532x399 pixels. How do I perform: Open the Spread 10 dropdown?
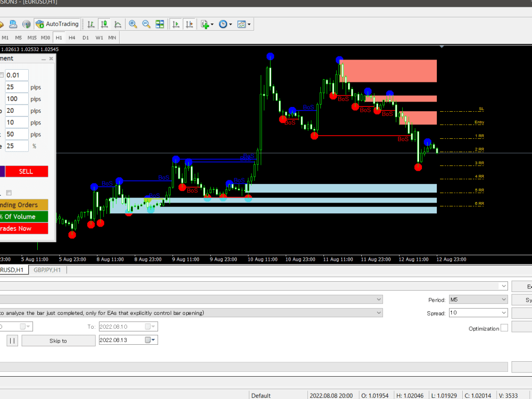click(x=478, y=312)
